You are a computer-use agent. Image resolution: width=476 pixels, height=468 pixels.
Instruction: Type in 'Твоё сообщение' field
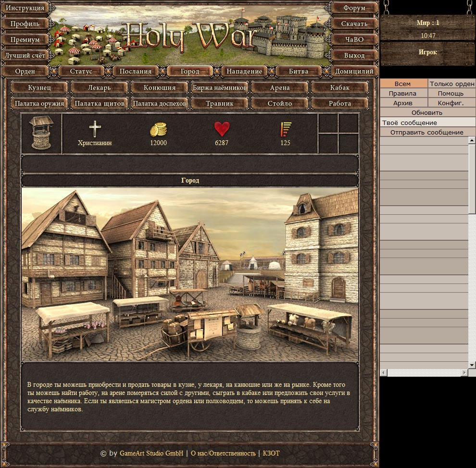(x=426, y=123)
